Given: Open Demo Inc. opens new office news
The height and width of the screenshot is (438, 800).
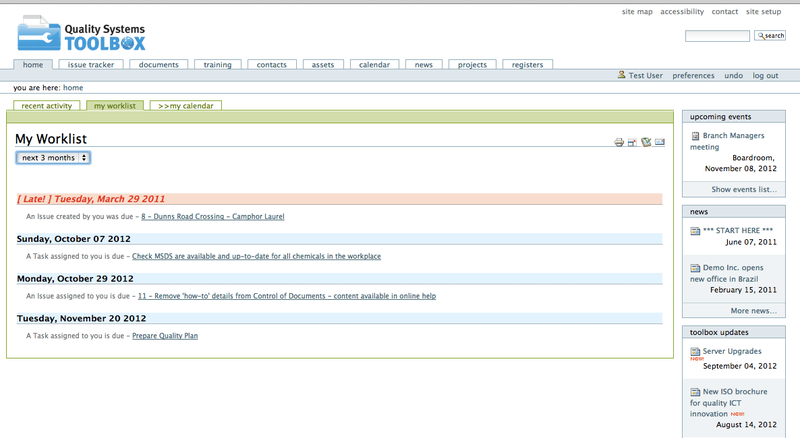Looking at the screenshot, I should coord(727,273).
